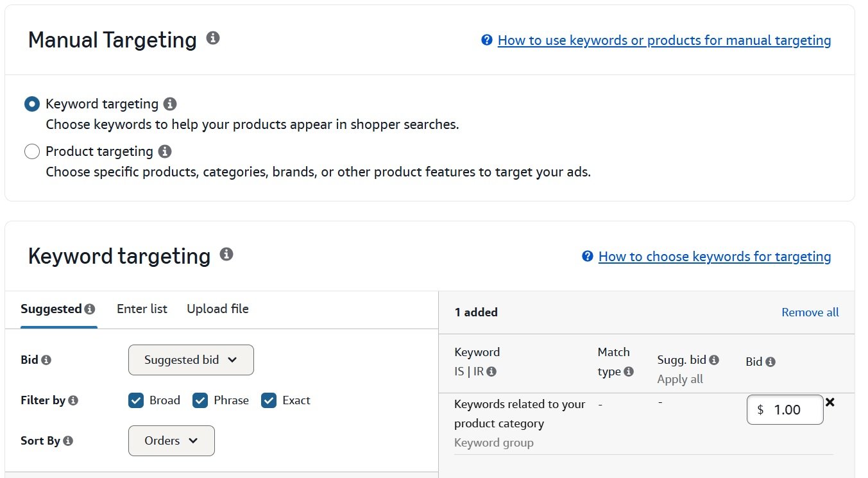This screenshot has height=478, width=868.
Task: Select the Product targeting radio button
Action: click(32, 151)
